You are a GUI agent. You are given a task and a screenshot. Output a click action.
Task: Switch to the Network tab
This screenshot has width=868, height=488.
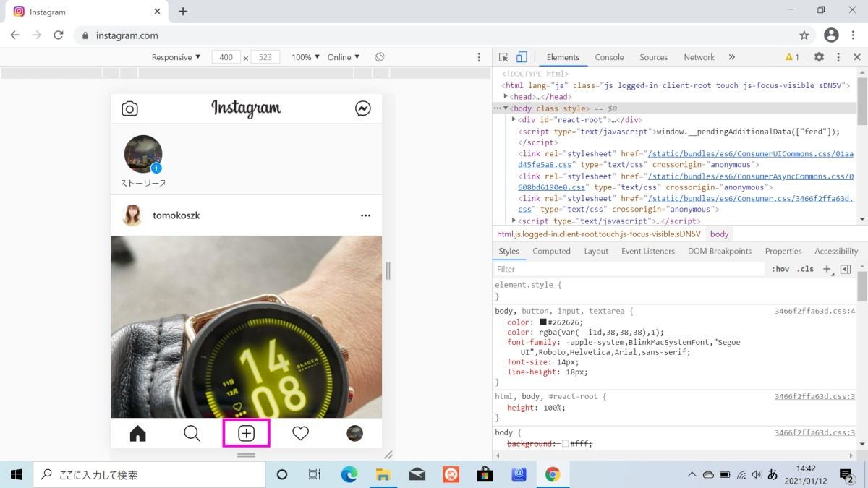(x=699, y=57)
